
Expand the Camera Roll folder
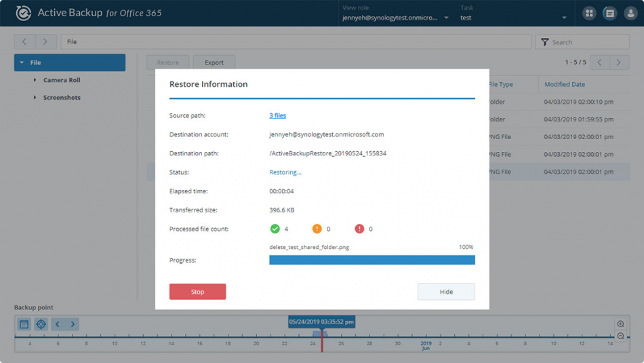point(35,80)
